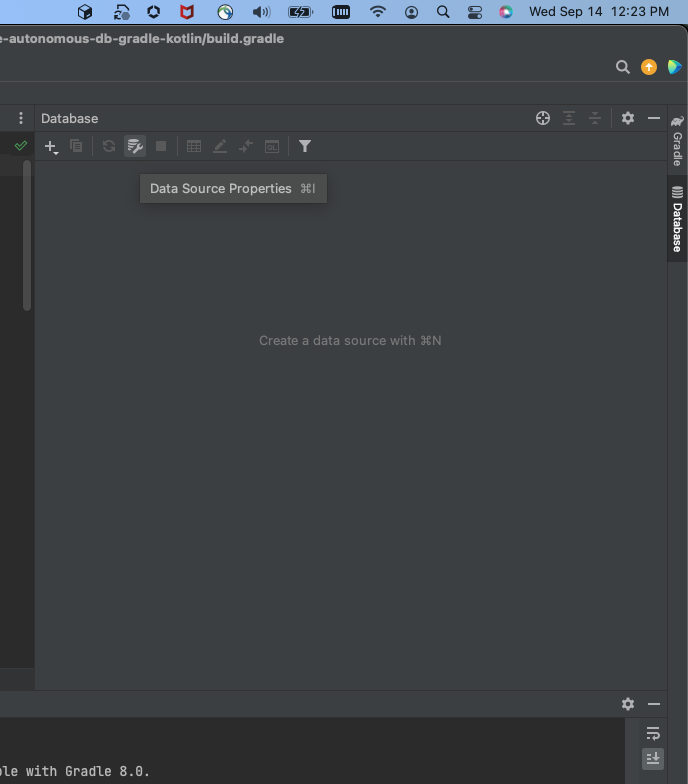The image size is (688, 784).
Task: Hide the Database tool window
Action: 654,118
